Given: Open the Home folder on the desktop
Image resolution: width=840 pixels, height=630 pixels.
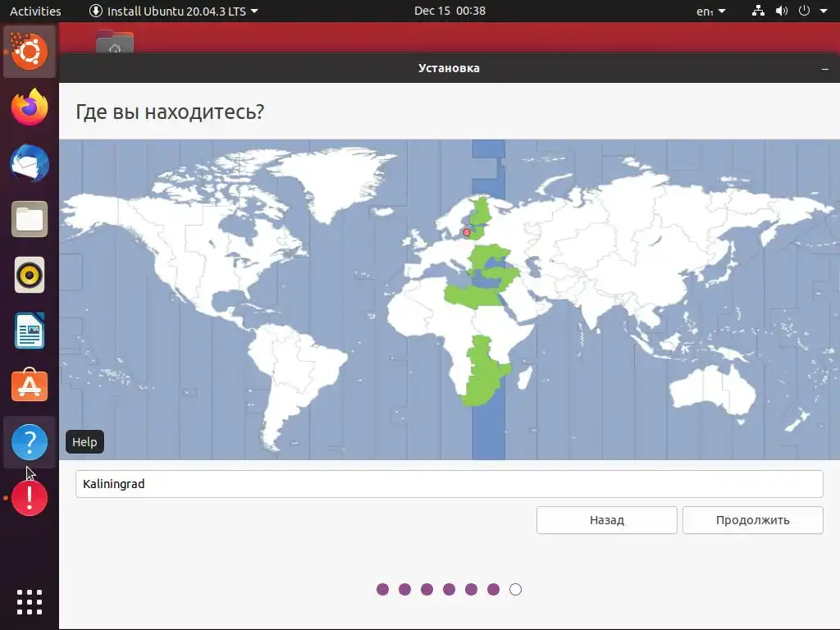Looking at the screenshot, I should point(115,42).
